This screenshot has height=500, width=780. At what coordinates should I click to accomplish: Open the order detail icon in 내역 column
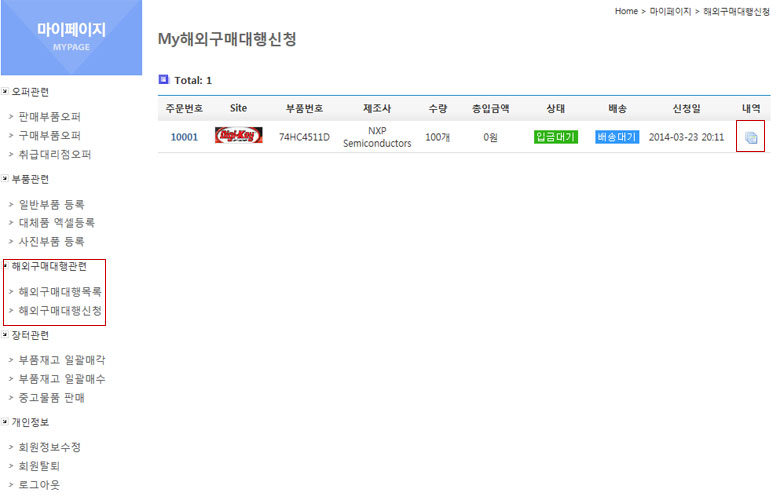(751, 137)
